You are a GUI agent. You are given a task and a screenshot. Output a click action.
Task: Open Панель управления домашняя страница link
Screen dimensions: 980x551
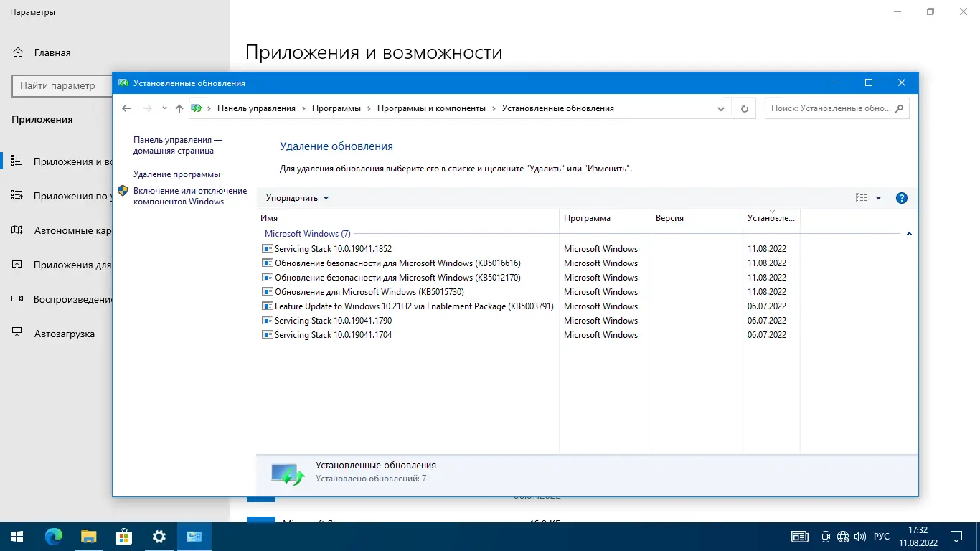pyautogui.click(x=177, y=146)
